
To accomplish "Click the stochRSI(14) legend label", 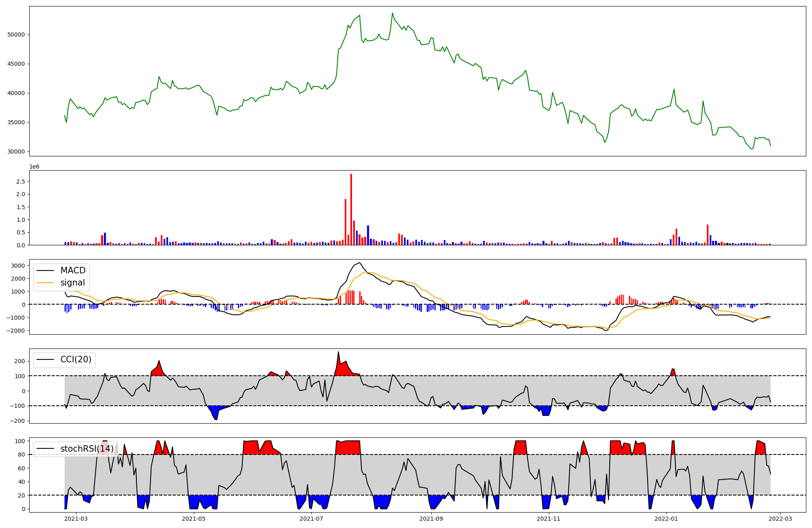I will click(87, 449).
